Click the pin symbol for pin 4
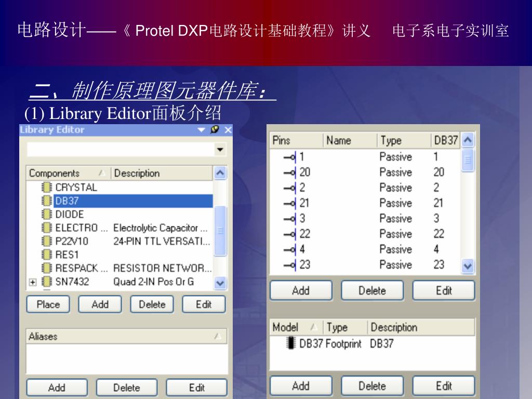Viewport: 532px width, 399px height. 290,249
